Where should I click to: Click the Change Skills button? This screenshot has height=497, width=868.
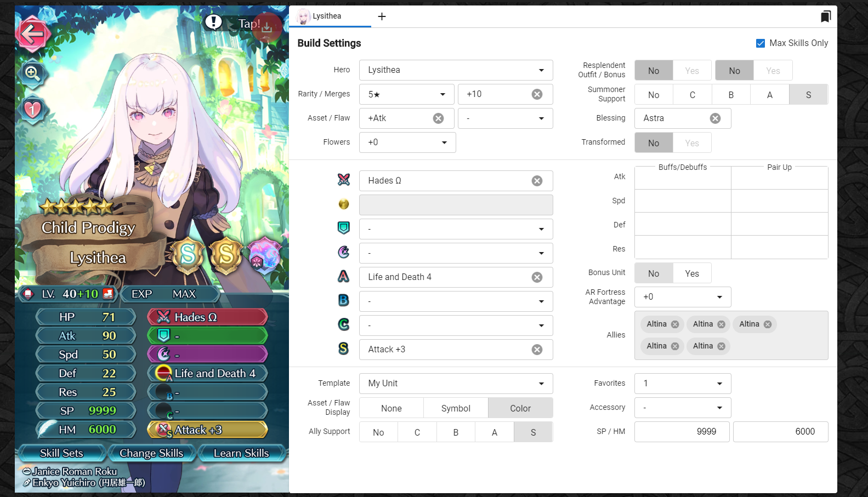pos(151,453)
